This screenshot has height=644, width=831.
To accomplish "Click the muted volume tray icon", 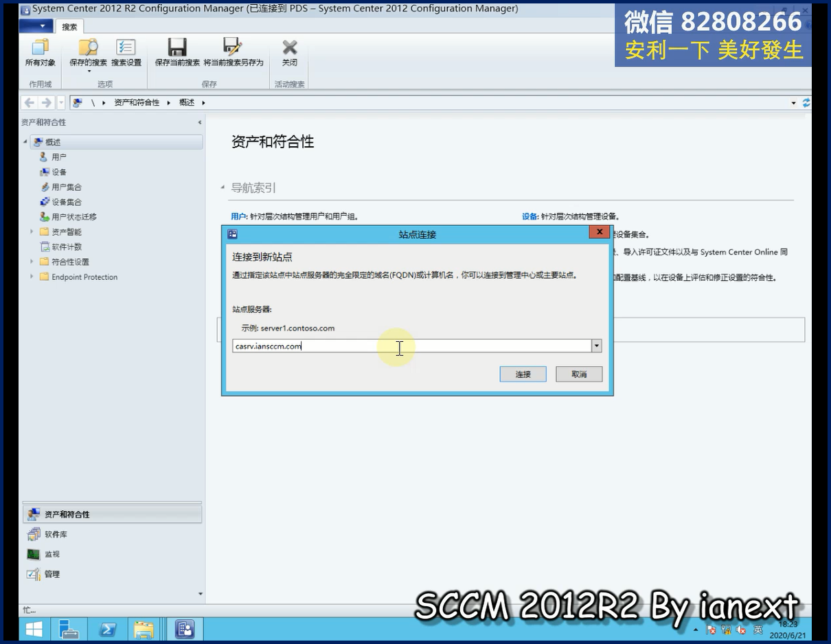I will coord(742,630).
